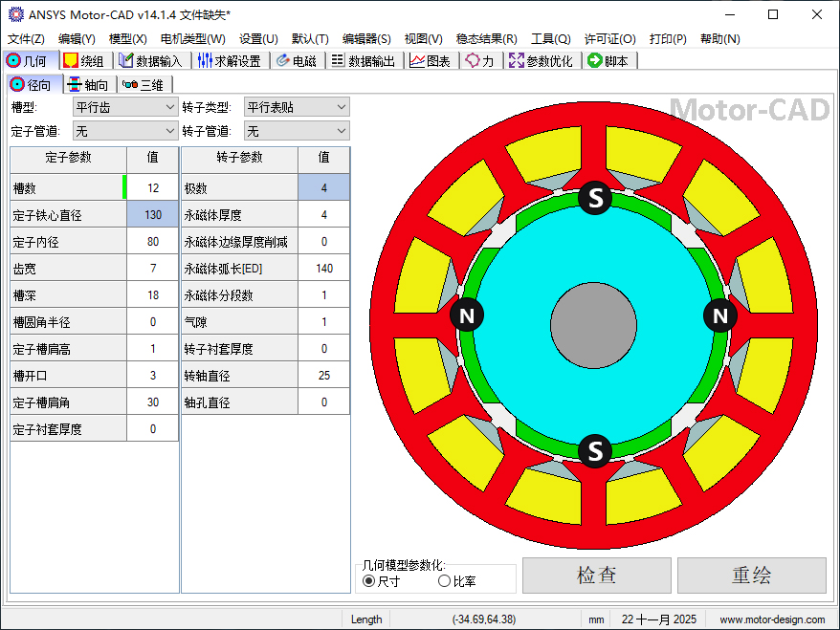Open the 参数优化 optimisation tab icon
Viewport: 840px width, 630px height.
[517, 60]
